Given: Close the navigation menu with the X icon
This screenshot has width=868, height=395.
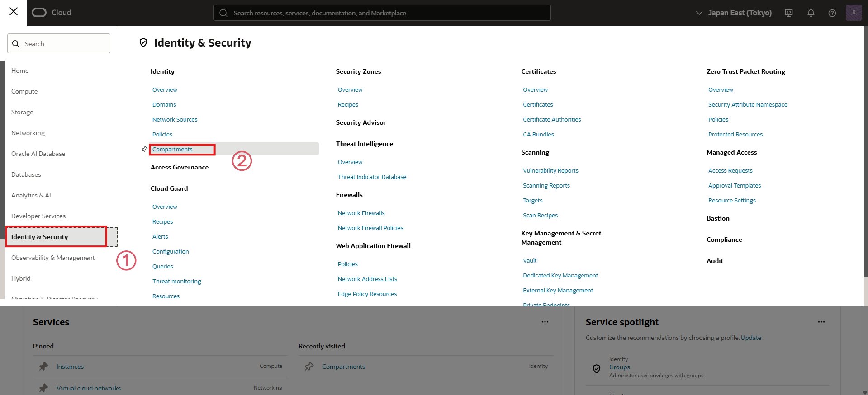Looking at the screenshot, I should pos(14,11).
